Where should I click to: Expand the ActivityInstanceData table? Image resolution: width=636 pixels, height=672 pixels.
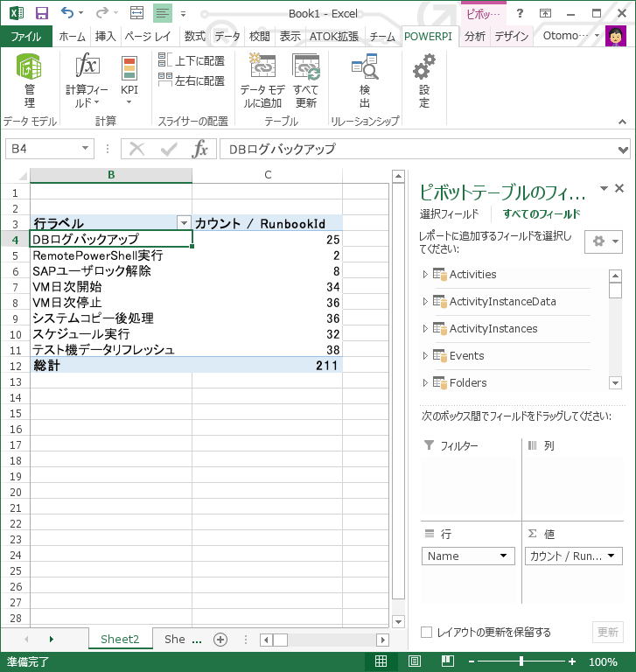tap(425, 302)
